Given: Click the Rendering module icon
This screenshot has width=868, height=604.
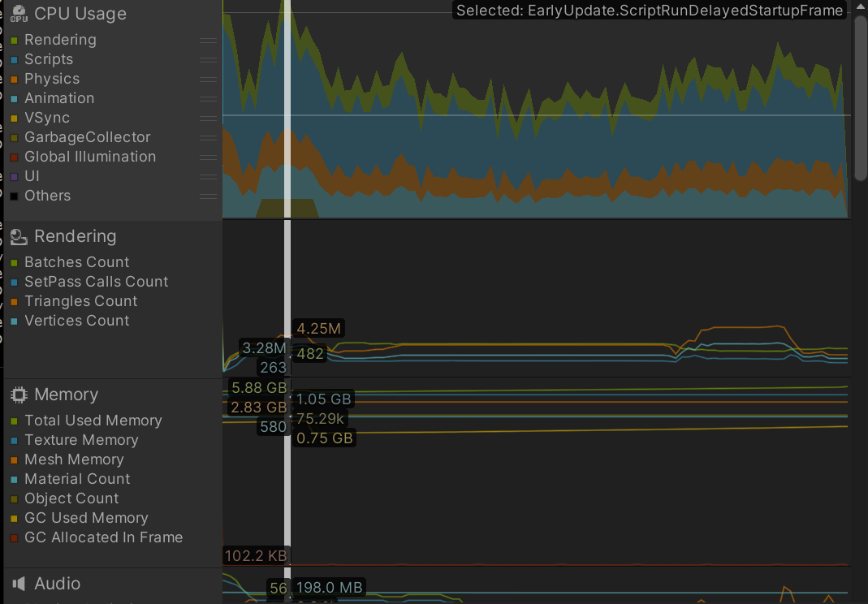Looking at the screenshot, I should click(19, 236).
